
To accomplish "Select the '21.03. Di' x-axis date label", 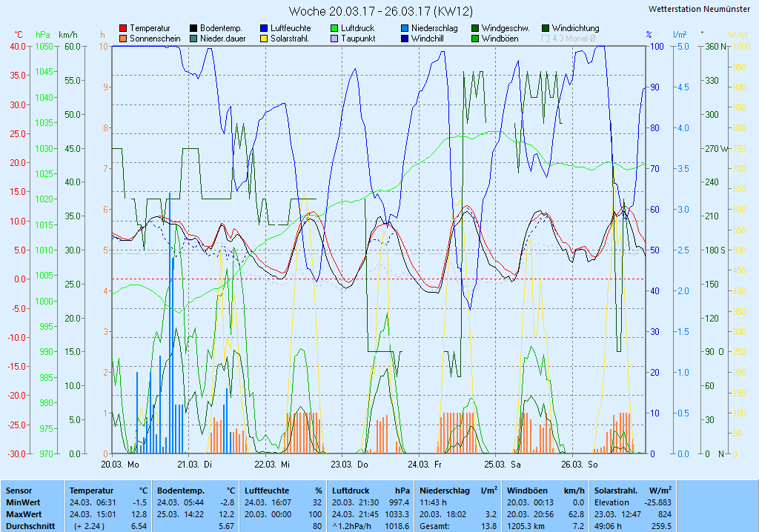I will (195, 465).
